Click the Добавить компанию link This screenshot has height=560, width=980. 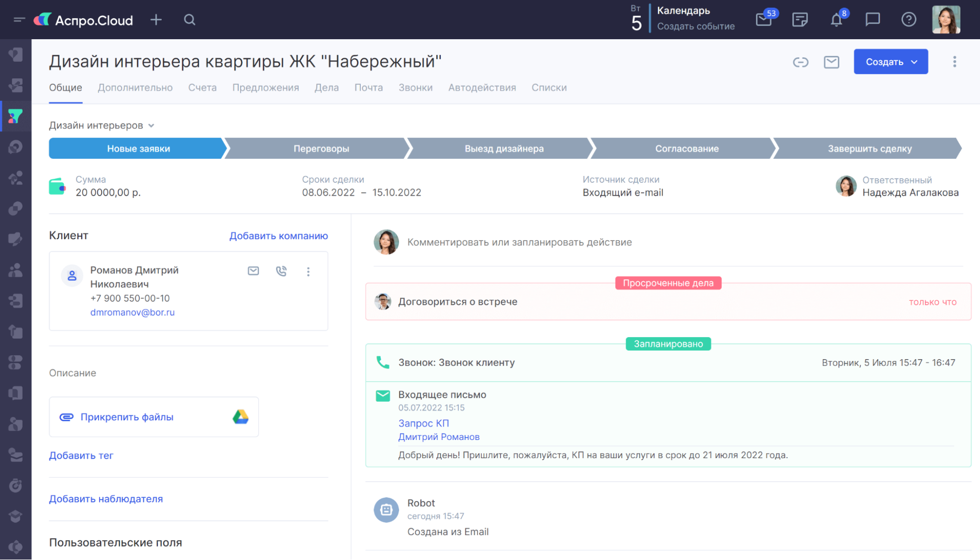pos(278,236)
